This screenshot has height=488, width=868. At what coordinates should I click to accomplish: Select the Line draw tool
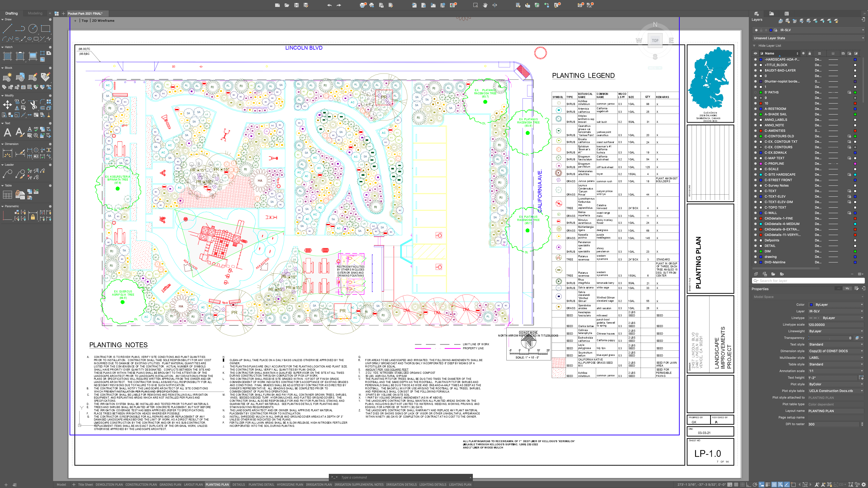(x=7, y=29)
